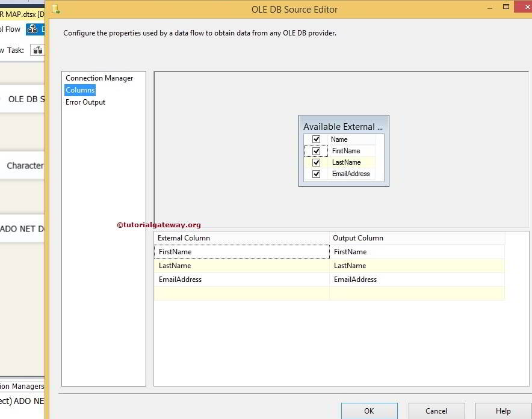
Task: Switch to the Error Output page
Action: pos(85,102)
